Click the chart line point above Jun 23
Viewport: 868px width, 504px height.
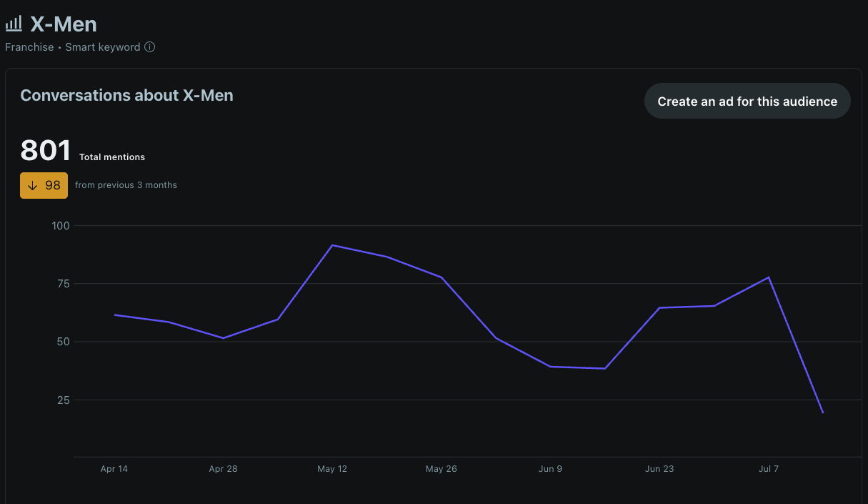(659, 307)
